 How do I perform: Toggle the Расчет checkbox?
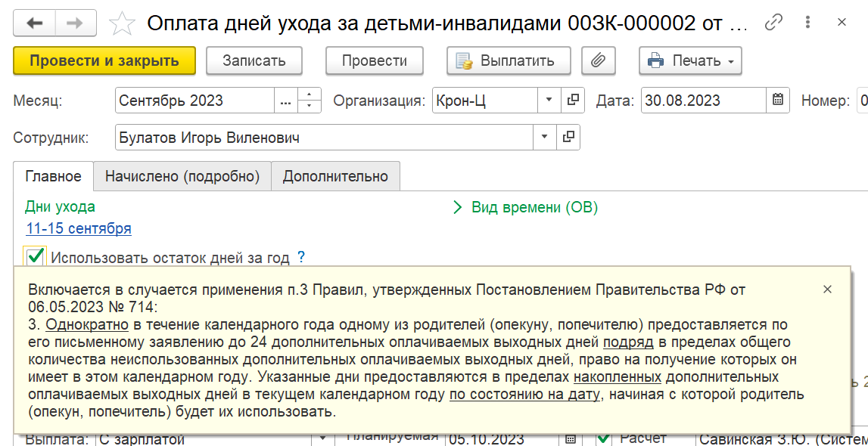[x=605, y=438]
